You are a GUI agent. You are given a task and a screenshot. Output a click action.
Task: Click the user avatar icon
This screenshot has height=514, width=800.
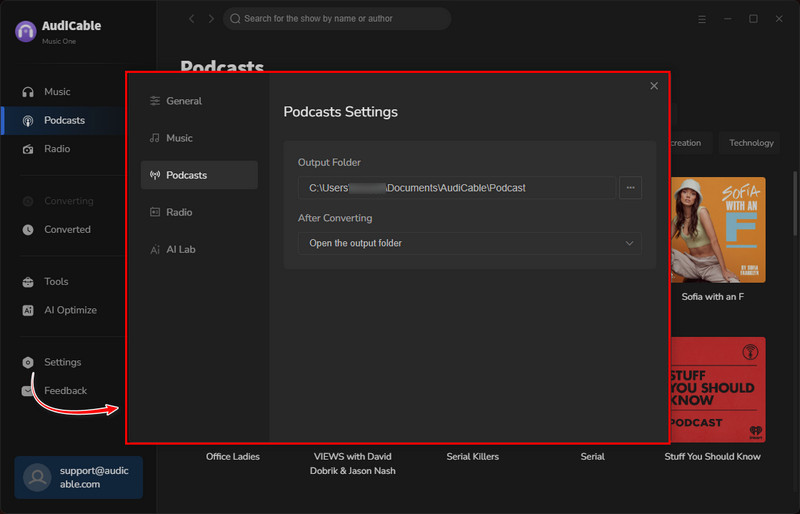pyautogui.click(x=37, y=477)
